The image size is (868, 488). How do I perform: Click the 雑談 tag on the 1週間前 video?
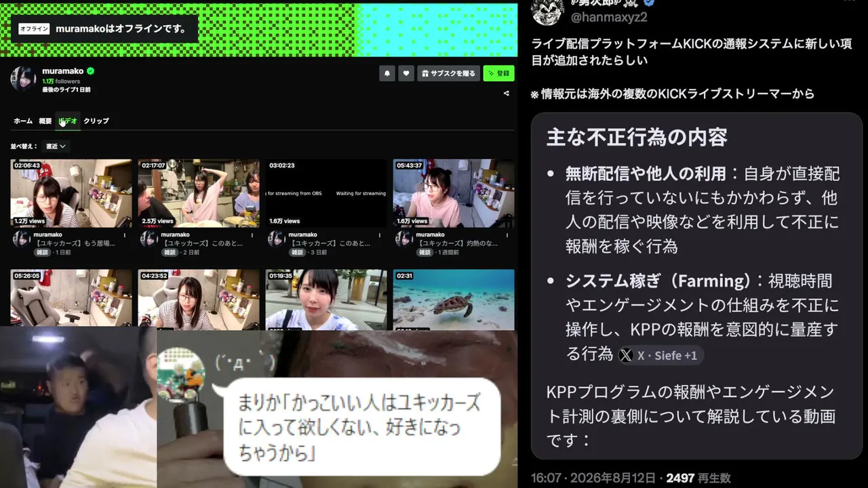tap(425, 252)
